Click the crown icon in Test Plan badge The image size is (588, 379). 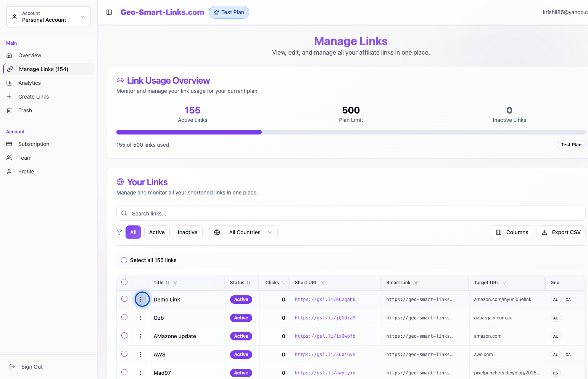(x=216, y=12)
